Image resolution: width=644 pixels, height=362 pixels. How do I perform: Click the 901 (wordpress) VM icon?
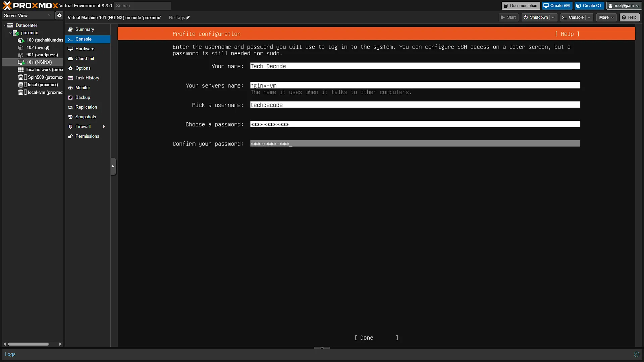(21, 55)
